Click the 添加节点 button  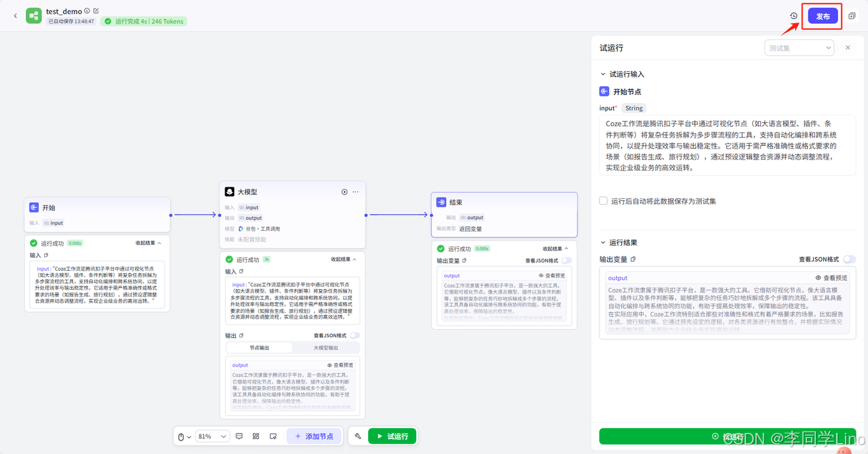[x=314, y=436]
